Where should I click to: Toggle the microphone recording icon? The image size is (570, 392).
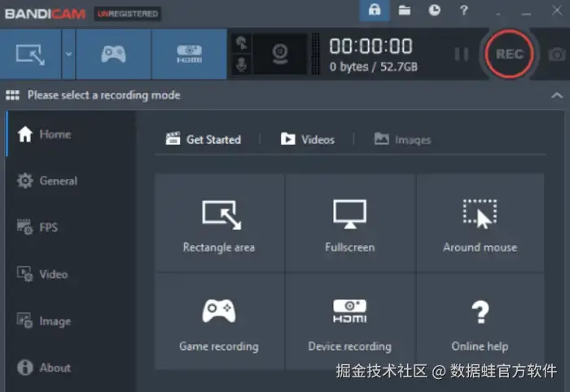point(241,64)
